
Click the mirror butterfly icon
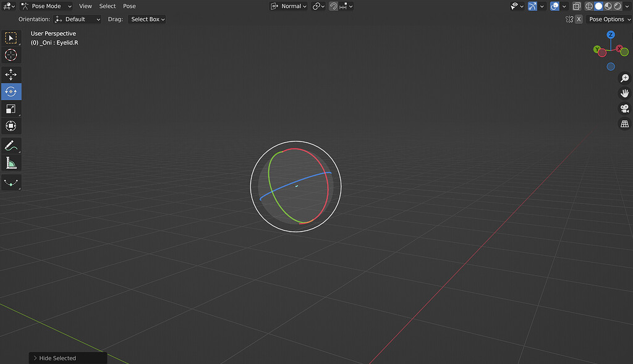click(569, 19)
